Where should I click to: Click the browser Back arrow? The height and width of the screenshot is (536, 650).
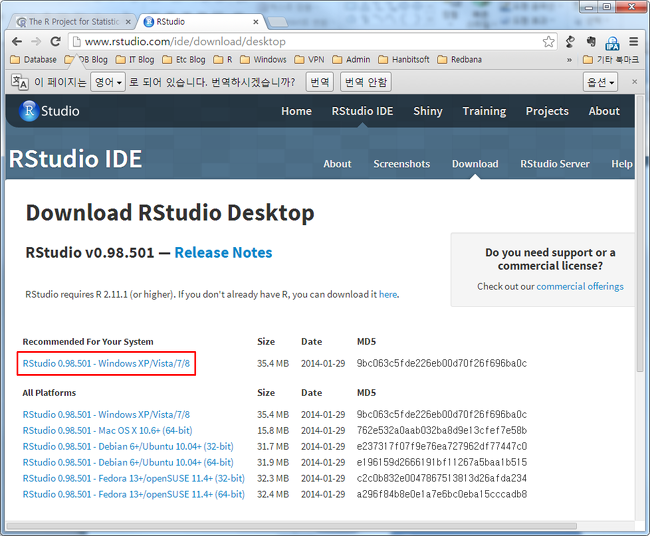17,41
